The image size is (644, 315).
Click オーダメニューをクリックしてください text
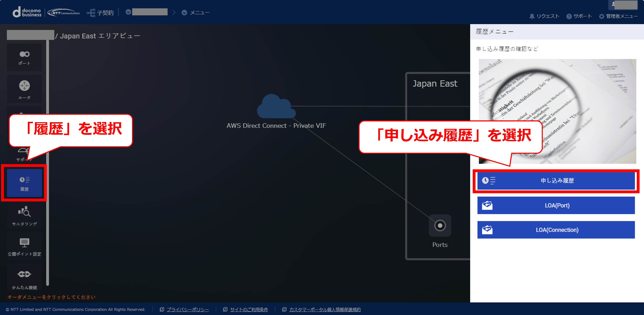[x=51, y=297]
